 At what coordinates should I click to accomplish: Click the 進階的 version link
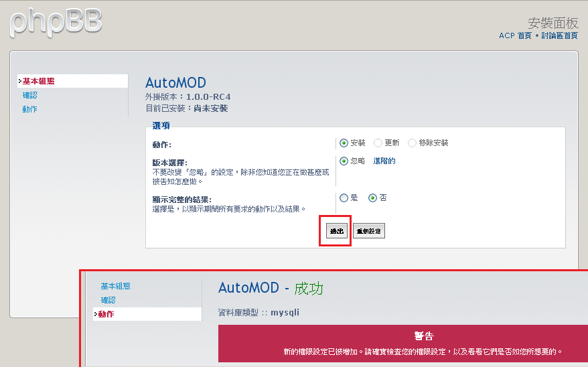[x=384, y=161]
